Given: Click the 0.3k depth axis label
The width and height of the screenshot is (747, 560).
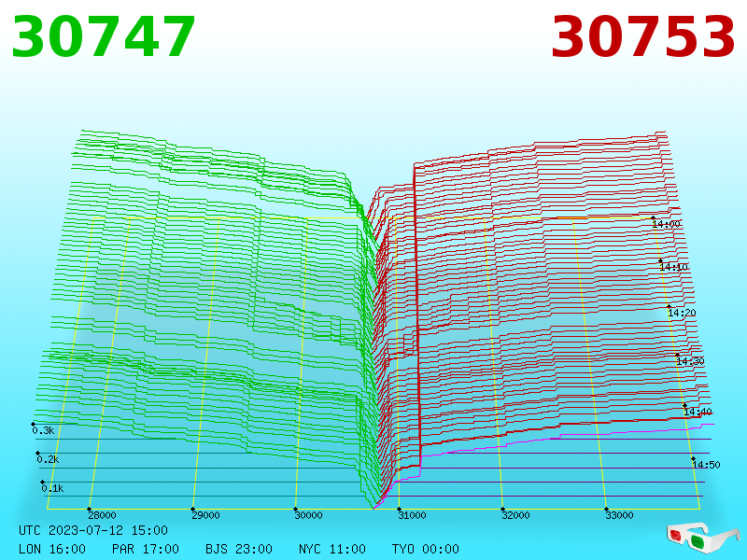Looking at the screenshot, I should [x=43, y=430].
